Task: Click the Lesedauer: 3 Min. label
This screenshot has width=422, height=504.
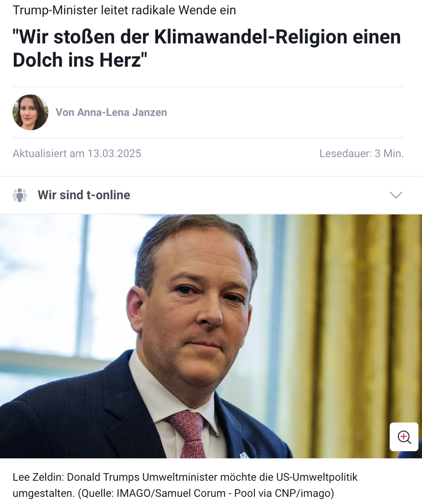Action: 362,154
